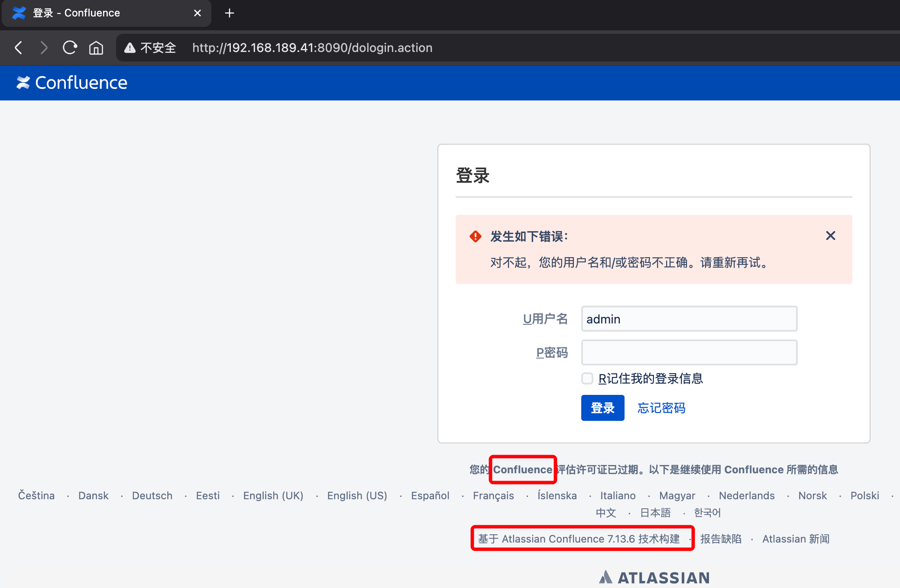Open a new tab with plus icon
The image size is (900, 588).
[x=230, y=13]
